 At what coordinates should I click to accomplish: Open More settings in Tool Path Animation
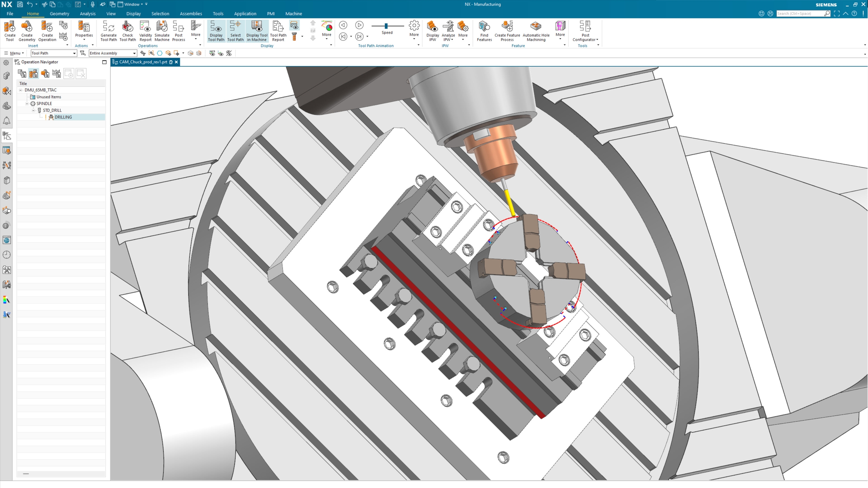(414, 29)
